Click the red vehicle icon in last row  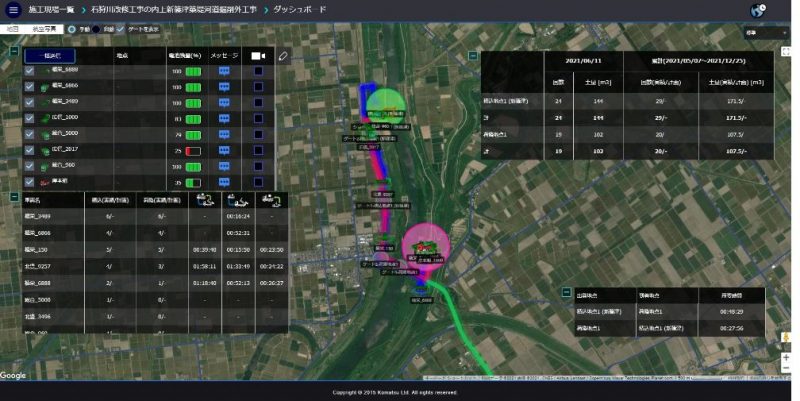pyautogui.click(x=44, y=182)
